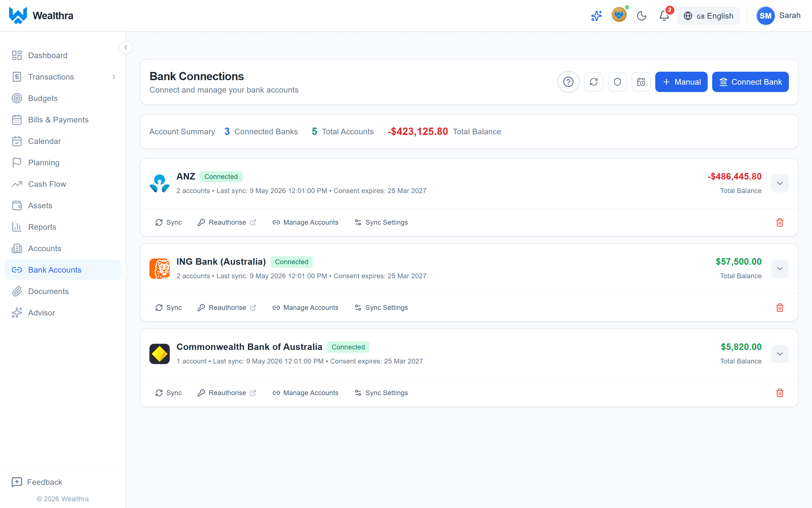This screenshot has width=812, height=508.
Task: Expand the ANZ bank card
Action: pyautogui.click(x=780, y=183)
